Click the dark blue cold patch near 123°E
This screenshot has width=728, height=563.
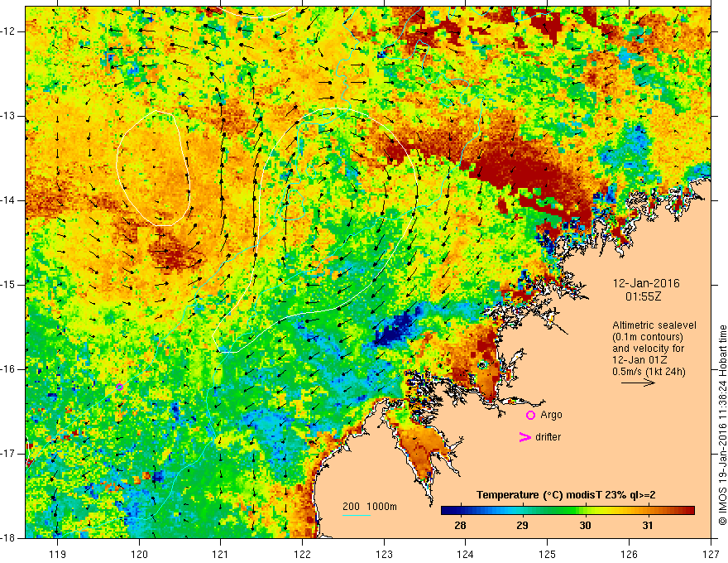pos(393,328)
